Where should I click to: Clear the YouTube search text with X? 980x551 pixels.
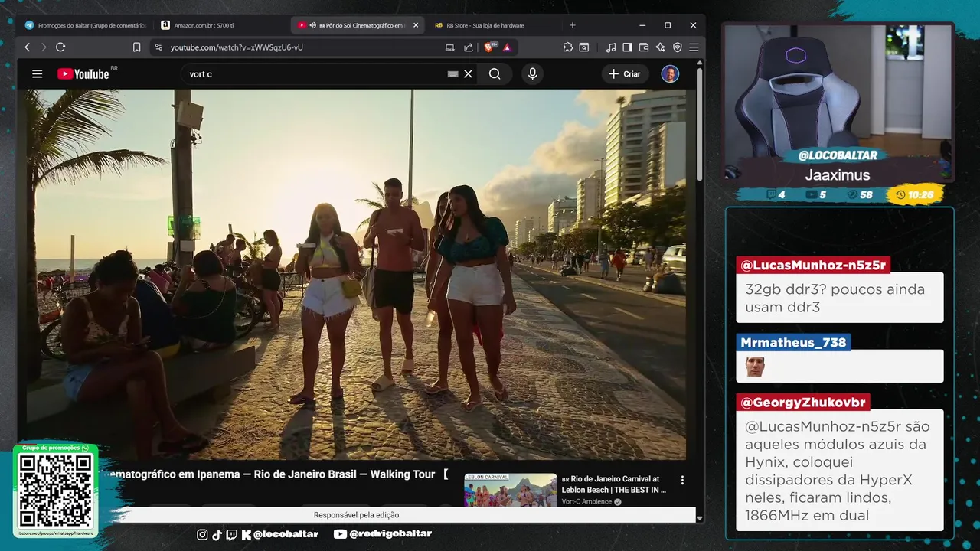pyautogui.click(x=468, y=74)
